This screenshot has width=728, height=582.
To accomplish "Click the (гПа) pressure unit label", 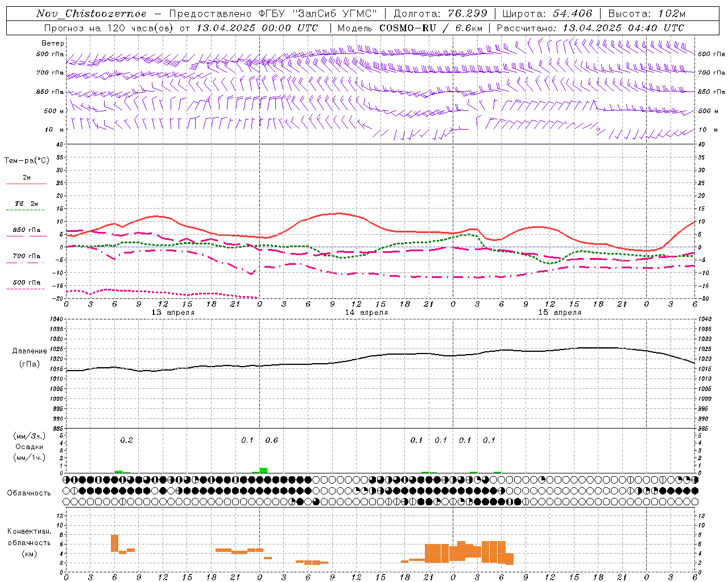I will click(x=29, y=364).
